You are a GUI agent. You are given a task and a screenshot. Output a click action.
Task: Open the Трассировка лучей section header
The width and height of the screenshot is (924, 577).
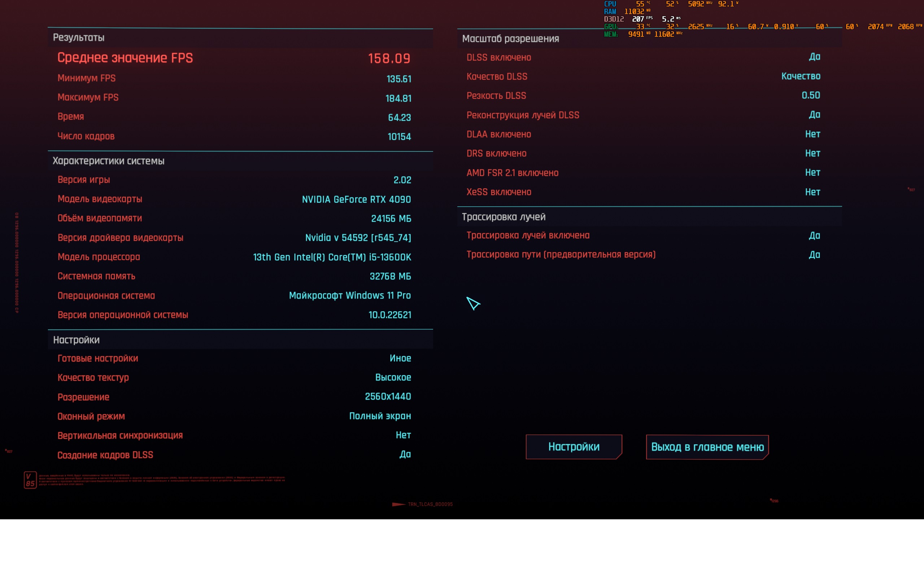tap(504, 217)
